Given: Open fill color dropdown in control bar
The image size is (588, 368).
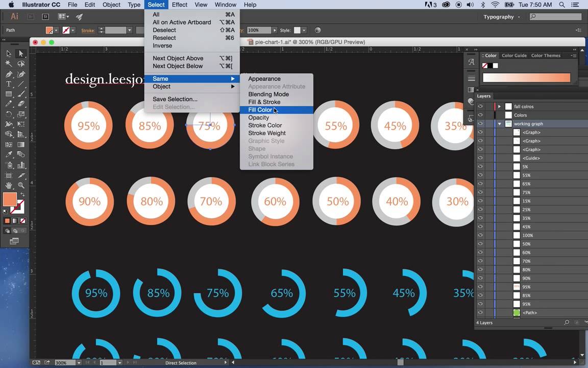Looking at the screenshot, I should [56, 31].
